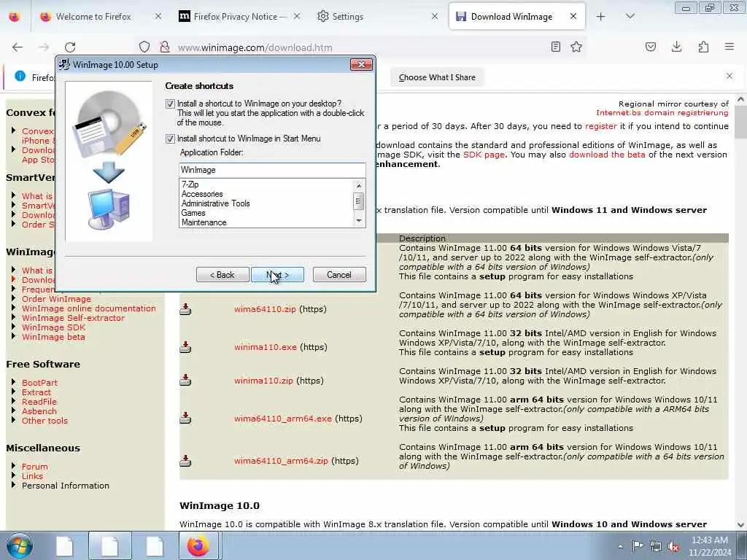Select Administrative Tools in folder list

tap(215, 203)
